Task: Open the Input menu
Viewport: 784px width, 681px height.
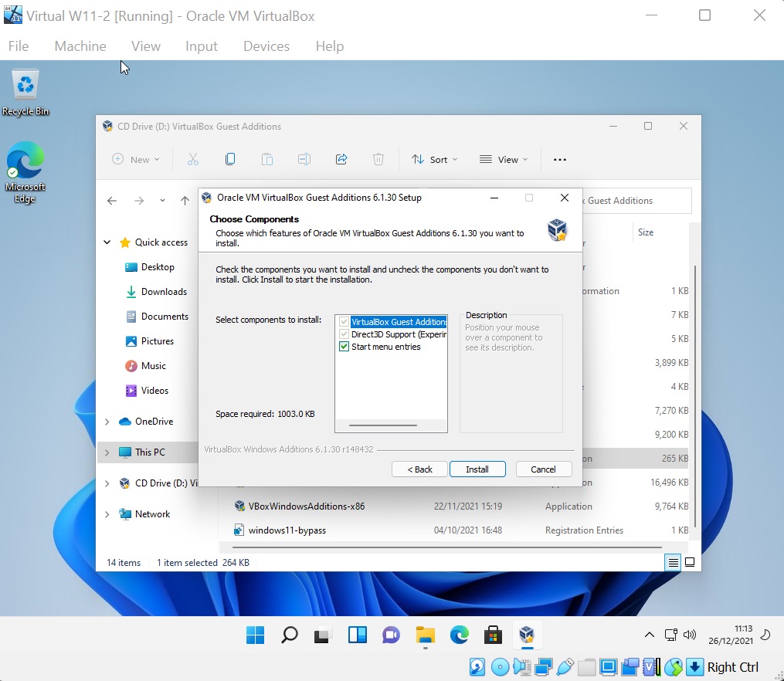Action: (x=202, y=46)
